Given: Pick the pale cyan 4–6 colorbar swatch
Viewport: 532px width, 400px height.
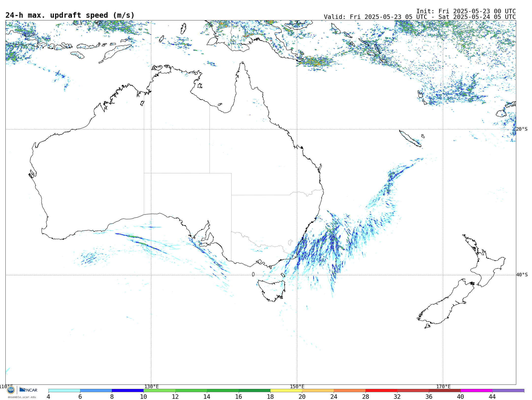Looking at the screenshot, I should (64, 391).
